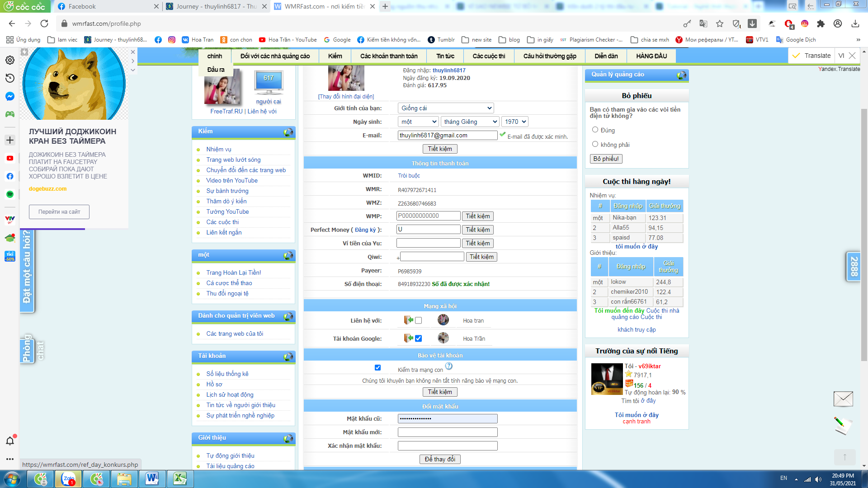Close the Yandex Translate bar

(852, 56)
